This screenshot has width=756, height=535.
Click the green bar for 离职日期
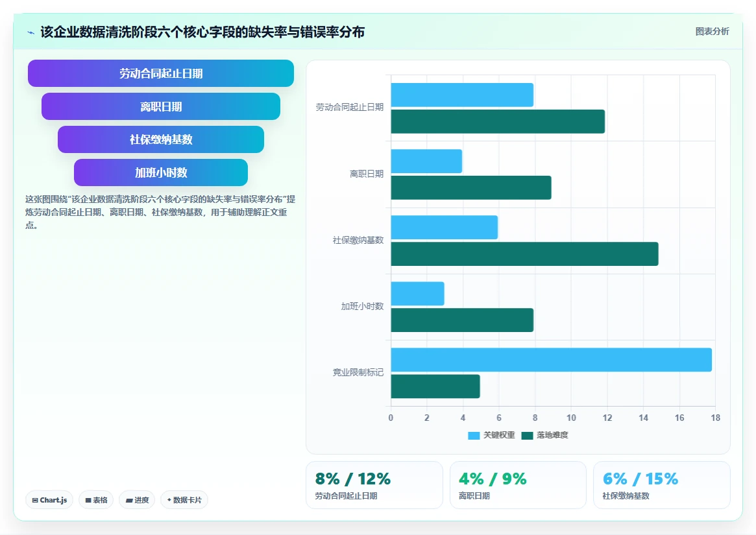pos(471,187)
